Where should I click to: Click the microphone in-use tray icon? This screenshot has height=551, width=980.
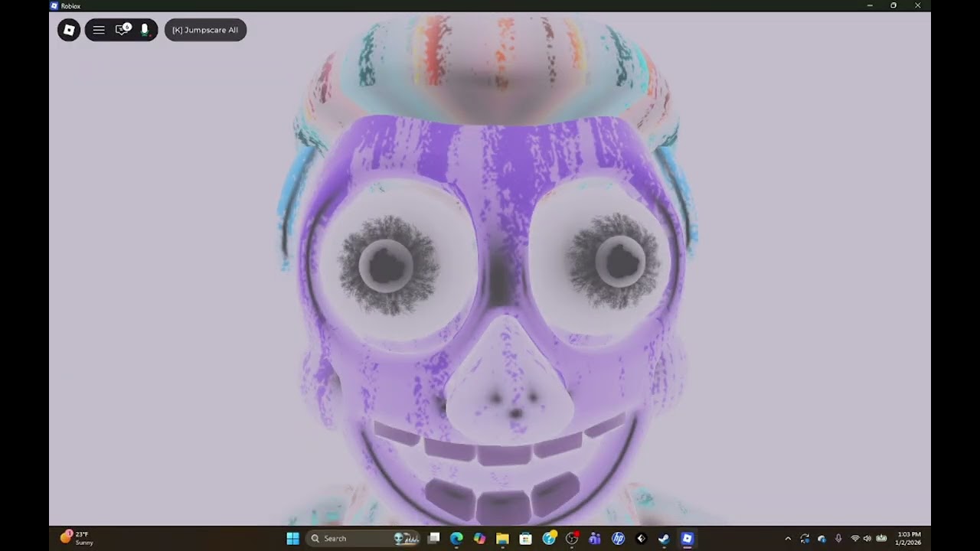coord(838,539)
